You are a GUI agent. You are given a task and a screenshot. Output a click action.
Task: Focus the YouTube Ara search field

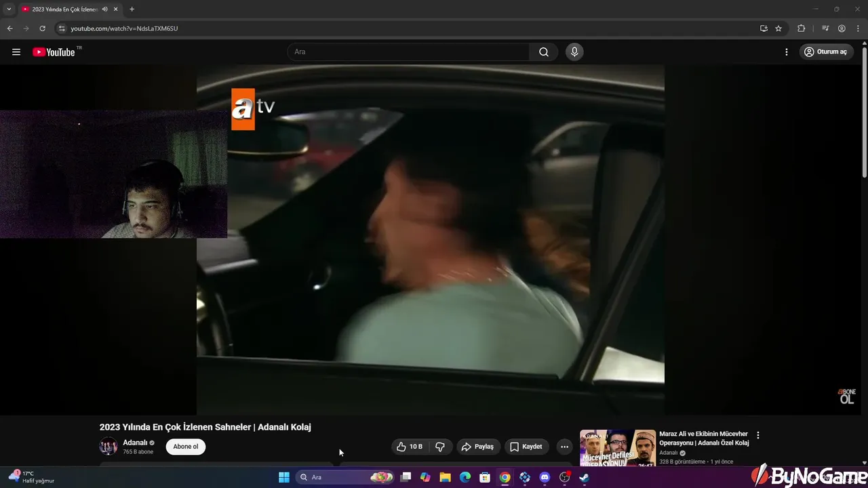pyautogui.click(x=409, y=52)
